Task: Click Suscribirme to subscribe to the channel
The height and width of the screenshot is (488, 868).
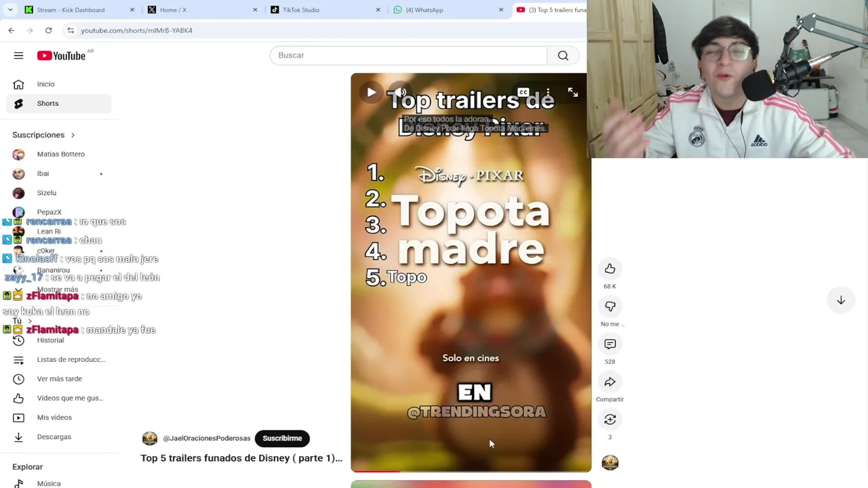Action: click(282, 439)
